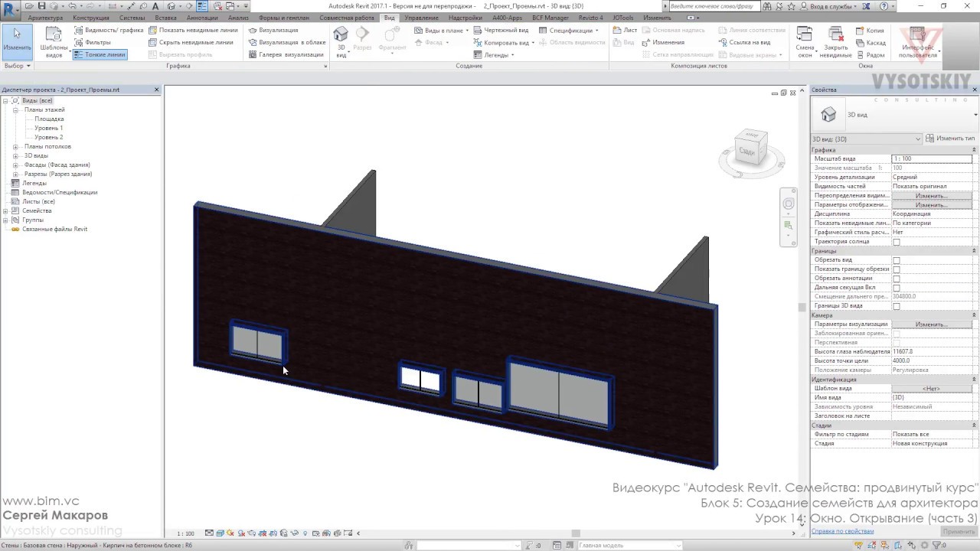Select Уровень 1 in project browser

[48, 129]
